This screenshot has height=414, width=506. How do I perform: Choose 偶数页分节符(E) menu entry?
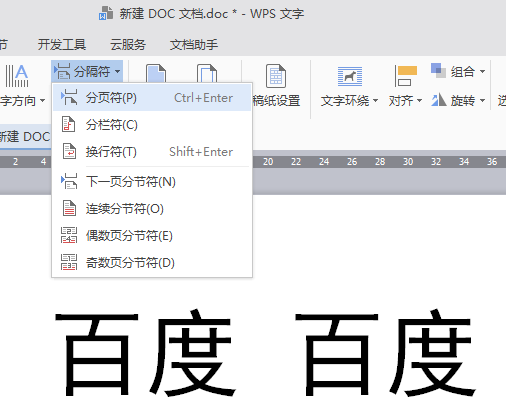152,236
